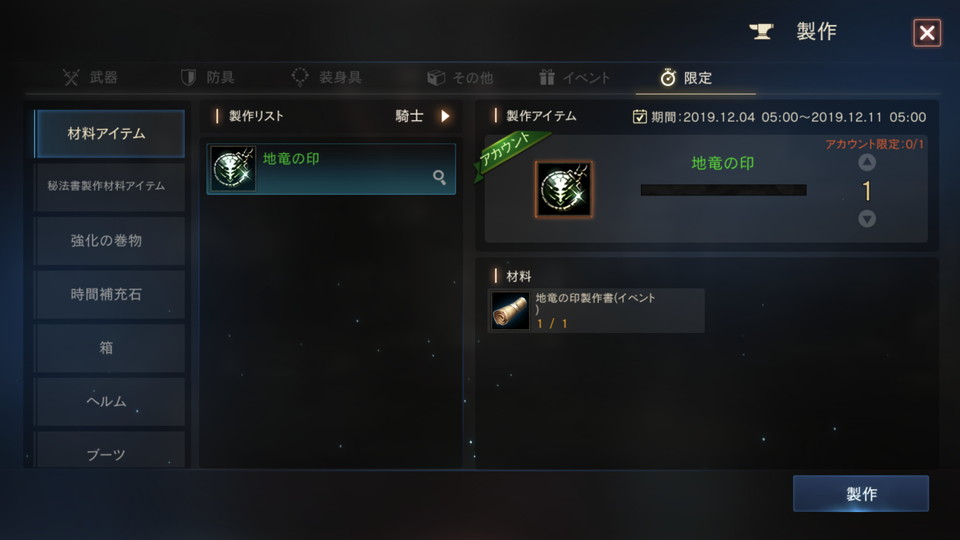
Task: Click the 地竜の印 emblem in craft list
Action: tap(233, 169)
